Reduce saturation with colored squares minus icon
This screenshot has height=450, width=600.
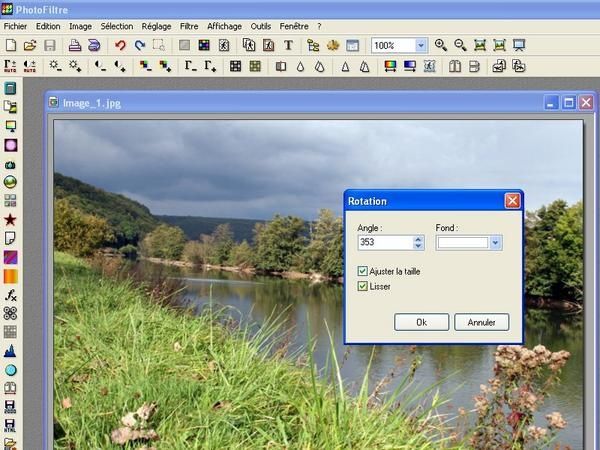(145, 66)
